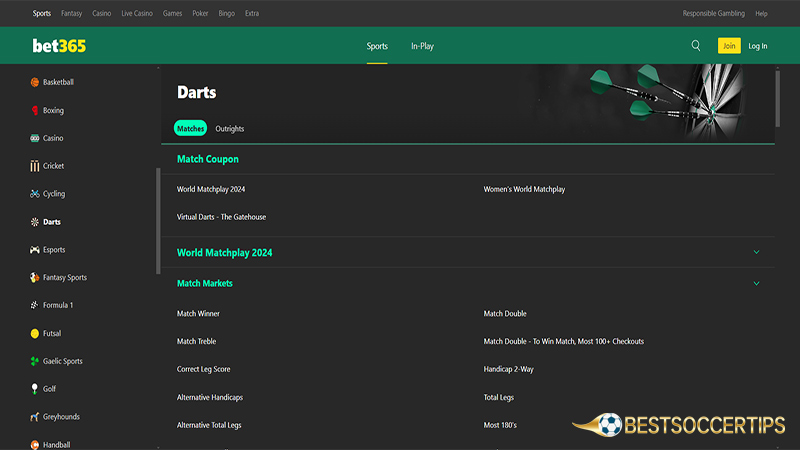Click the Casino chip icon in sidebar
This screenshot has height=450, width=800.
click(35, 138)
